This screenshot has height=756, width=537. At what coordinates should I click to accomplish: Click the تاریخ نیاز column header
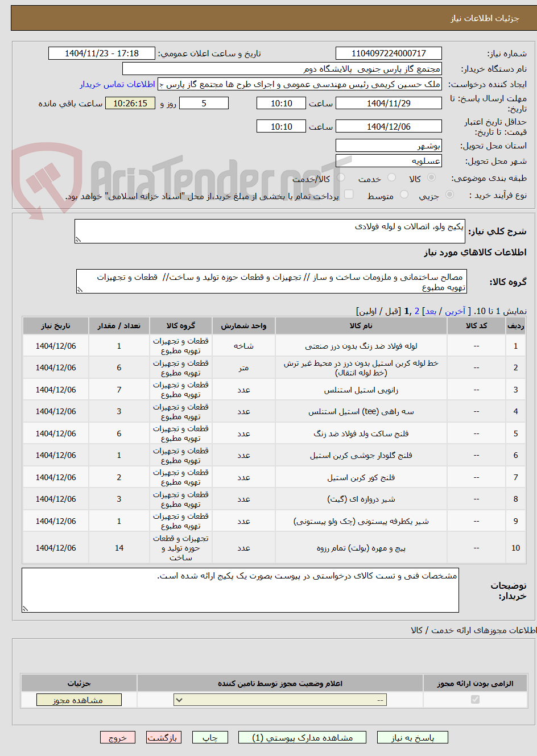pos(56,325)
